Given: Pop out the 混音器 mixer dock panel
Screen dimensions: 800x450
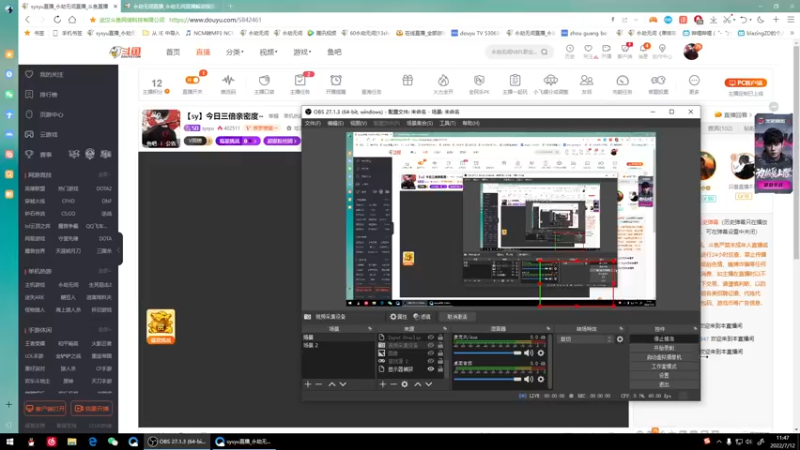Looking at the screenshot, I should point(548,329).
